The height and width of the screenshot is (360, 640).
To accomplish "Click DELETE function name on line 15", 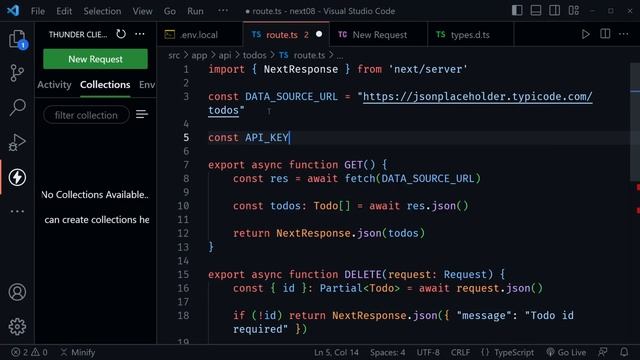I will click(x=362, y=274).
